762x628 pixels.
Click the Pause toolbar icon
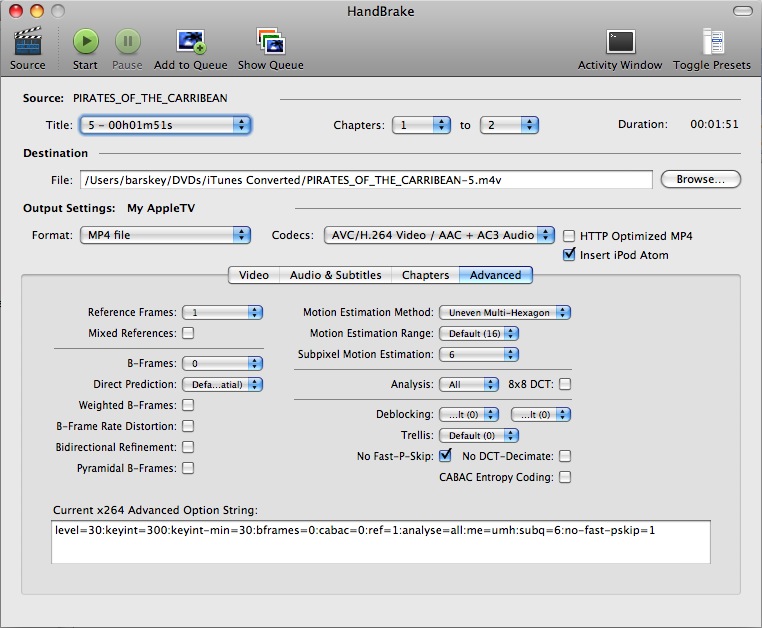(x=127, y=41)
